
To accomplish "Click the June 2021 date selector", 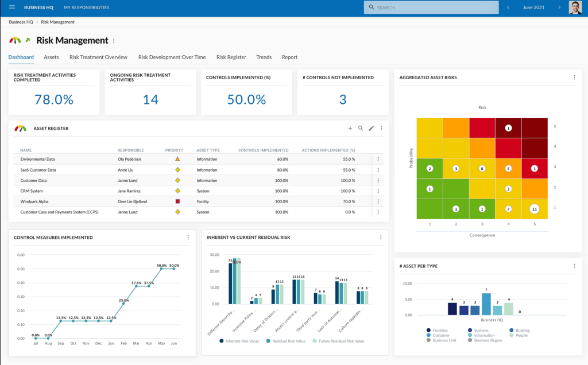I will coord(533,7).
